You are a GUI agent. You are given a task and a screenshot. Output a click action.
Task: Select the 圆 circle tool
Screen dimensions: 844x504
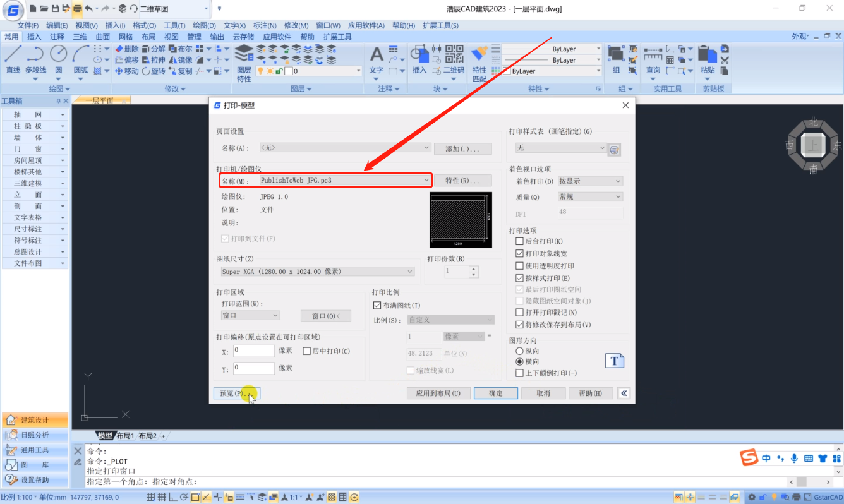point(59,60)
